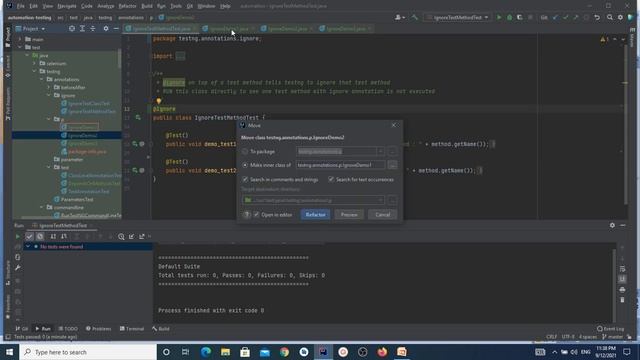The height and width of the screenshot is (360, 640).
Task: Collapse all nodes in Project panel
Action: tap(93, 29)
